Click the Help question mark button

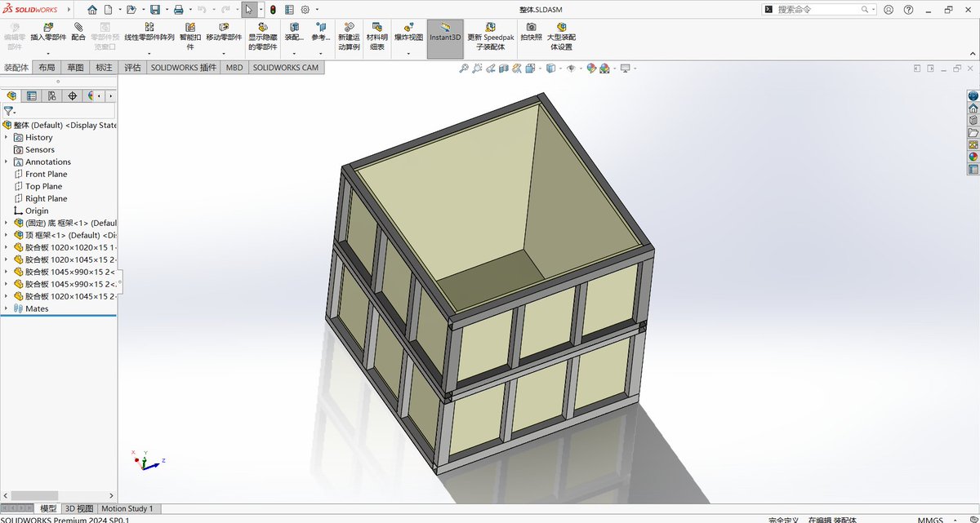coord(908,9)
